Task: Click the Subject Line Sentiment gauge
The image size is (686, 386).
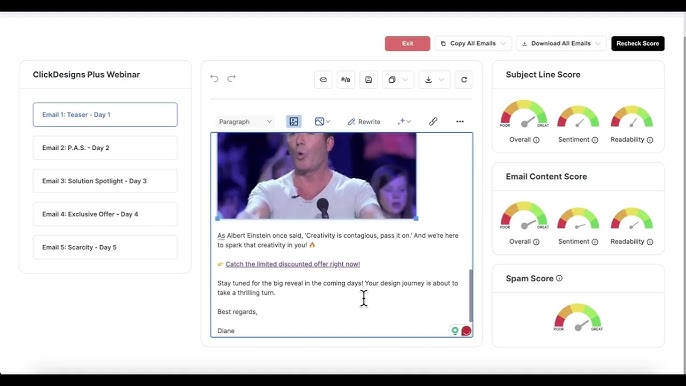Action: [578, 116]
